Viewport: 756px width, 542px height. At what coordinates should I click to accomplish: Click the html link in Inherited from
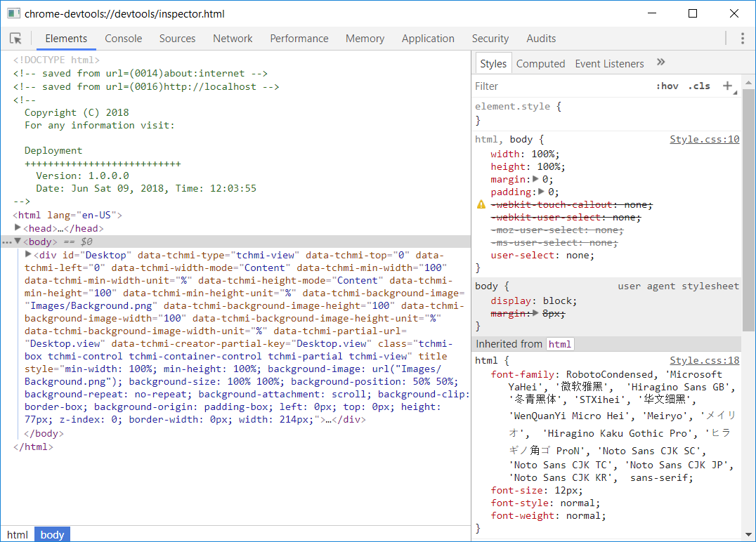point(560,344)
